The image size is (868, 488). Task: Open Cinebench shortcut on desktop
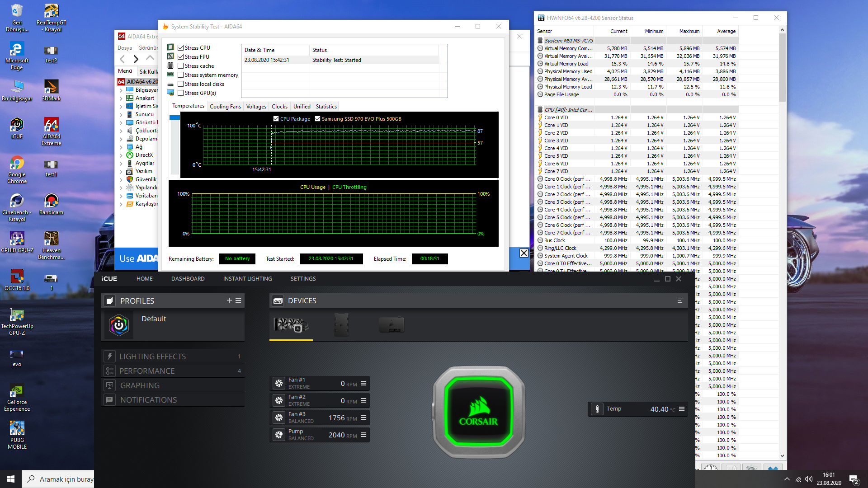pyautogui.click(x=17, y=207)
